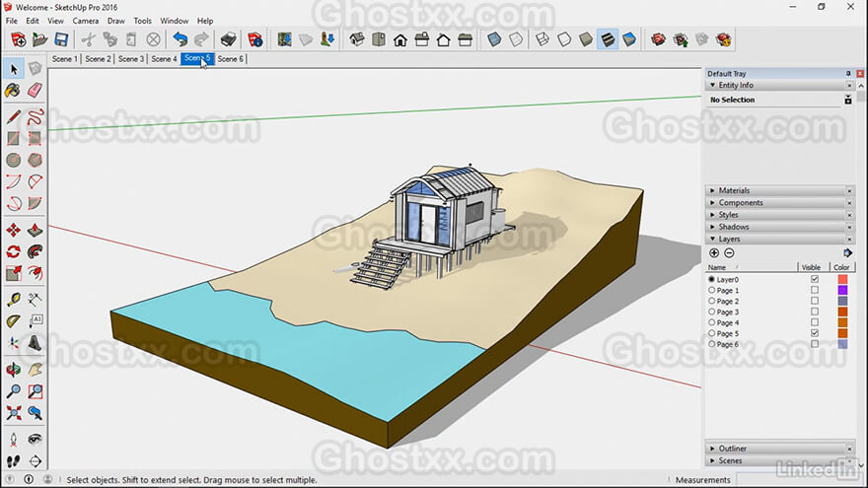The image size is (868, 488).
Task: Expand the Shadows panel
Action: click(x=712, y=227)
